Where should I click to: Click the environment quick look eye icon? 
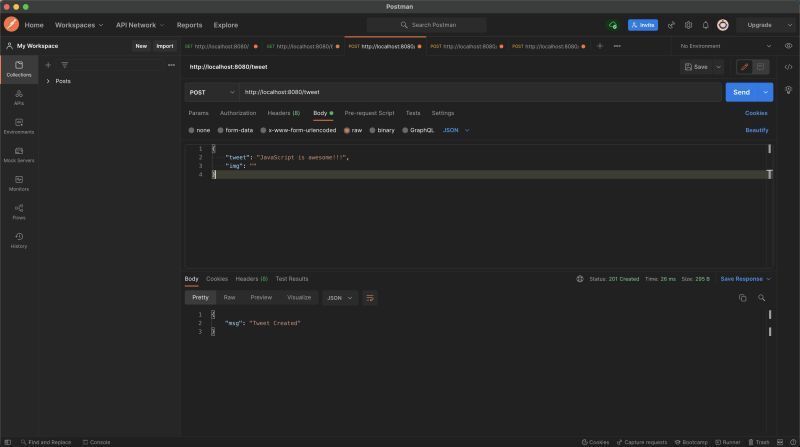[x=788, y=46]
